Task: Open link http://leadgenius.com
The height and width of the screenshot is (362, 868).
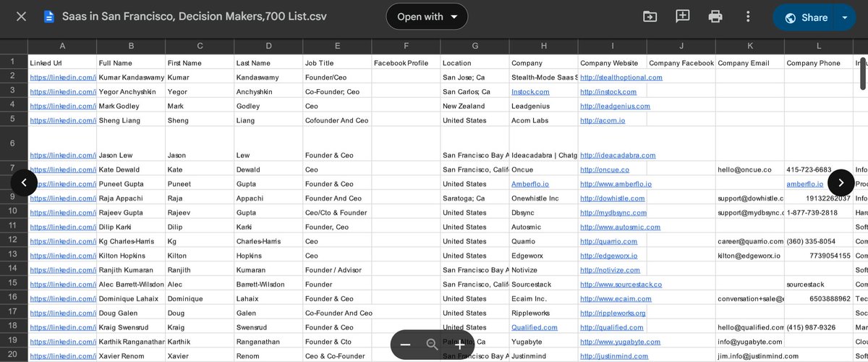Action: pyautogui.click(x=615, y=106)
